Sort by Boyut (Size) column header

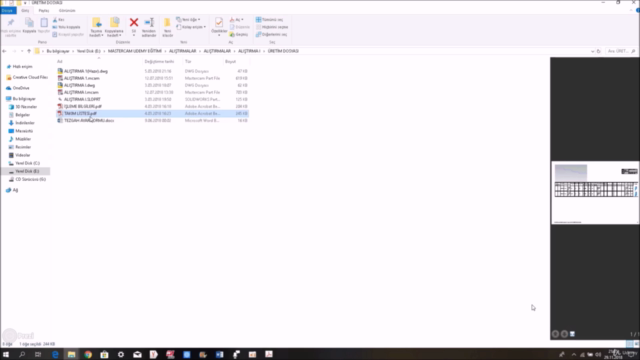[230, 62]
